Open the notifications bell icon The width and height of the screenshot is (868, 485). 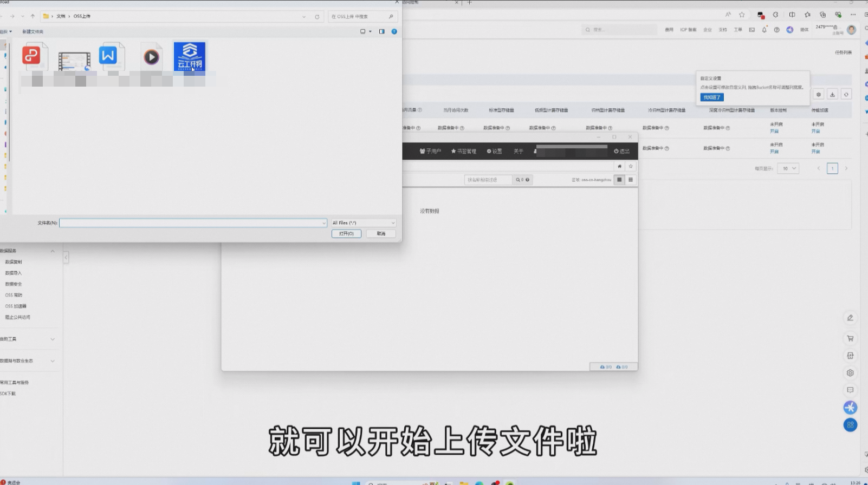[764, 30]
